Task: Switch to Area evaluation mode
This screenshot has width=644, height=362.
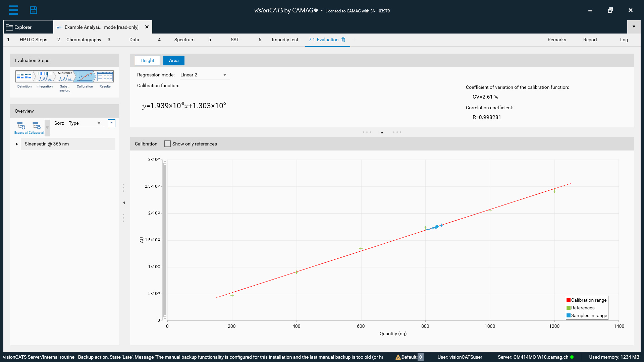Action: [173, 60]
